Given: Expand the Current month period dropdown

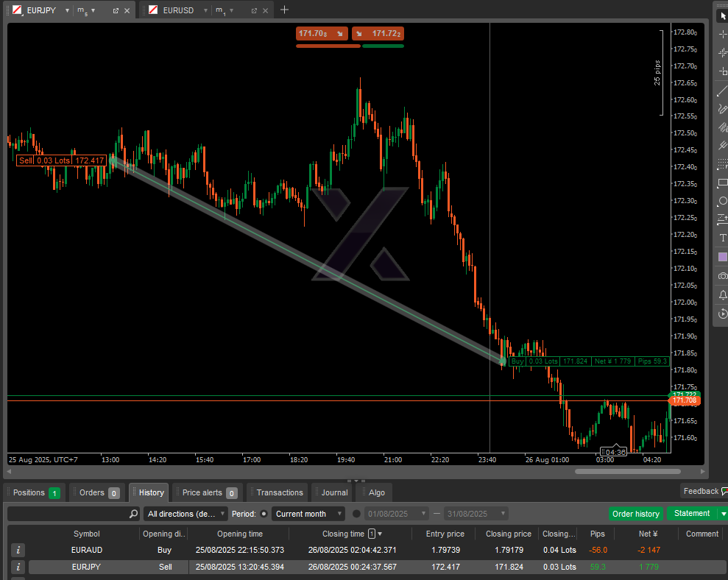Looking at the screenshot, I should 308,514.
